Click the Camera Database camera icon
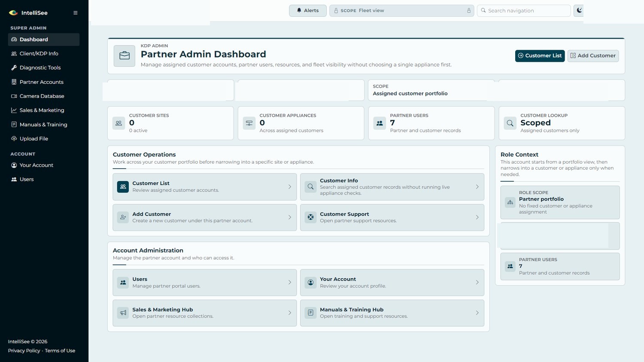Viewport: 644px width, 362px height. tap(14, 96)
